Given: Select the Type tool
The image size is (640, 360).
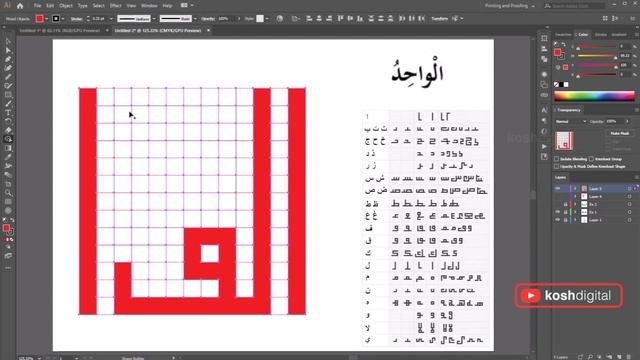Looking at the screenshot, I should (8, 113).
